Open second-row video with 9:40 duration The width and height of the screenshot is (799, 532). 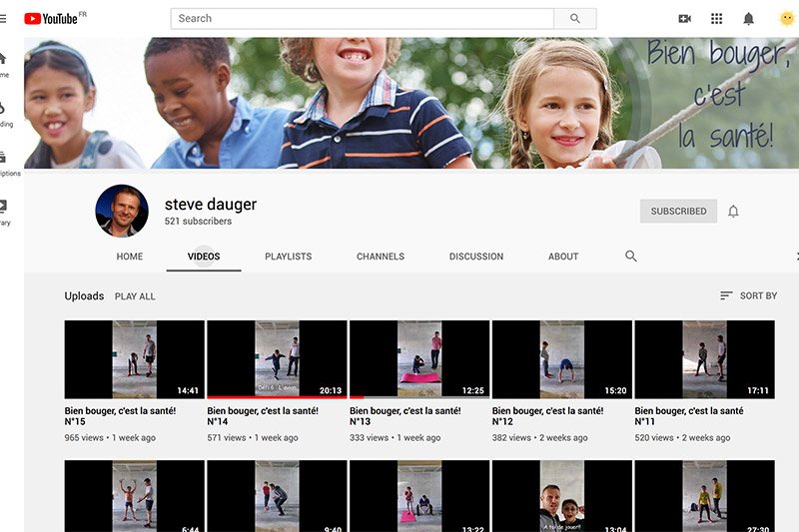[277, 496]
